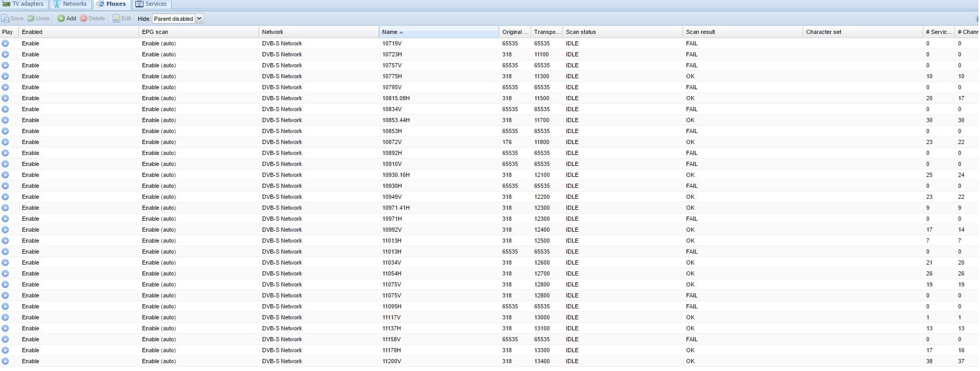
Task: Click the Delete button in toolbar
Action: coord(92,18)
